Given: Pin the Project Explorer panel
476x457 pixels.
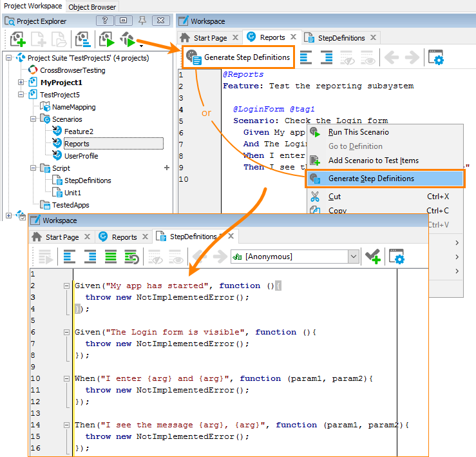Looking at the screenshot, I should click(x=142, y=21).
